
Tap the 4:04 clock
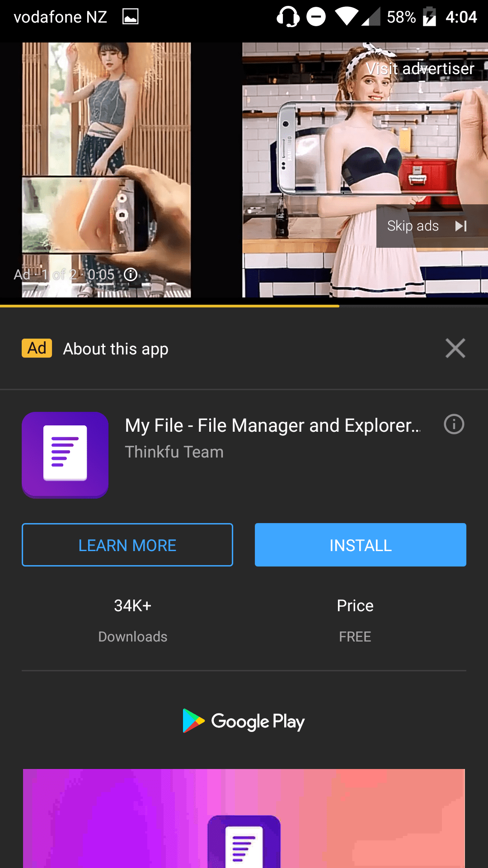pos(461,17)
